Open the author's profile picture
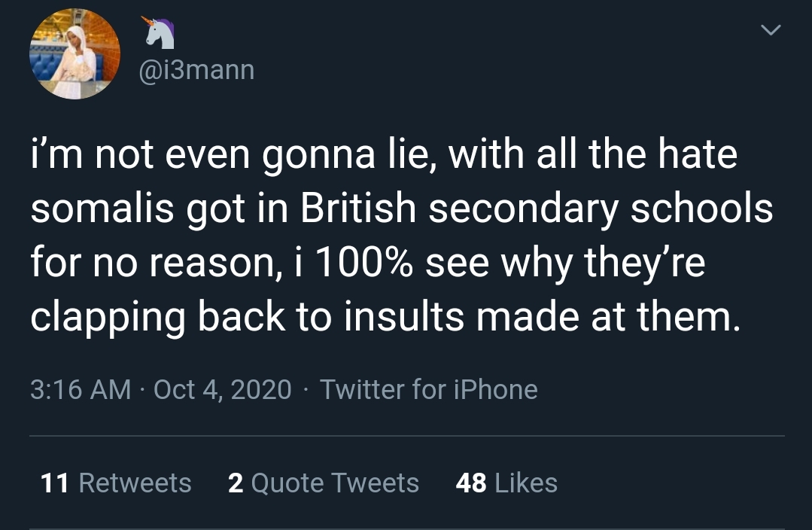 pos(75,54)
